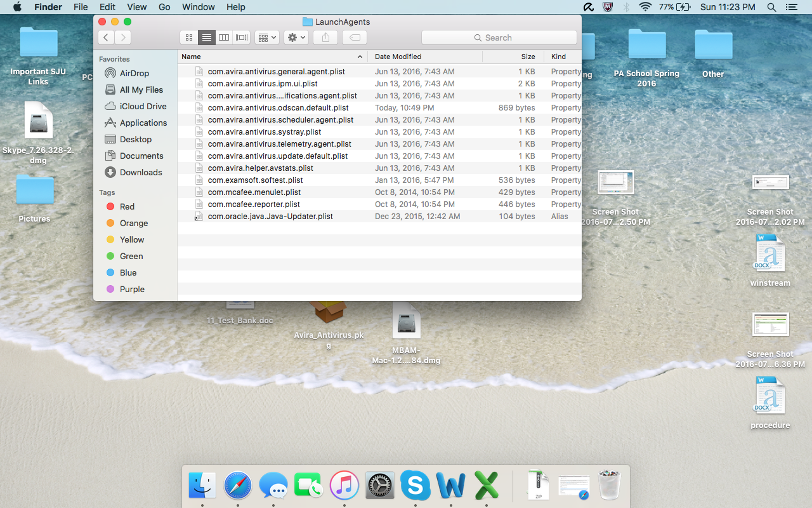This screenshot has width=812, height=508.
Task: Open the Finder menu
Action: (48, 7)
